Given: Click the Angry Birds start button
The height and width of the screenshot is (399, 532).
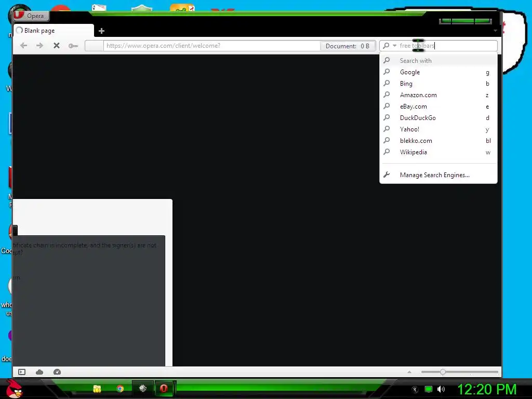Looking at the screenshot, I should tap(14, 389).
